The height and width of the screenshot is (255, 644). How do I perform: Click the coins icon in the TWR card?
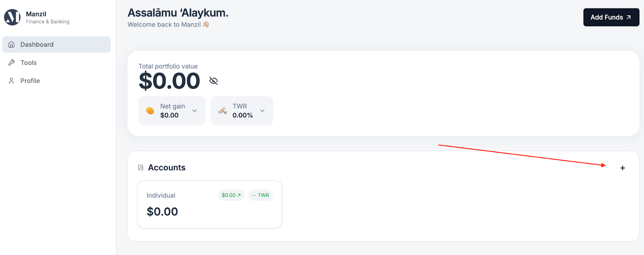point(223,111)
